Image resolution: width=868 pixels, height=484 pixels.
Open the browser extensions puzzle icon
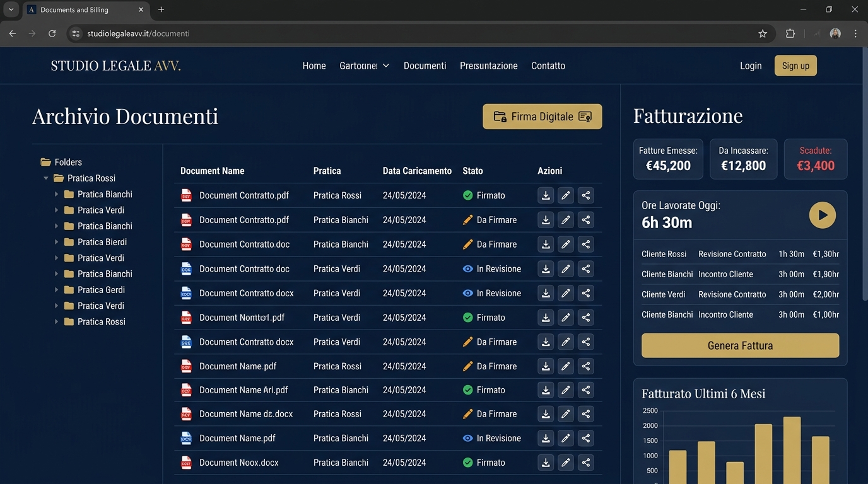(790, 33)
